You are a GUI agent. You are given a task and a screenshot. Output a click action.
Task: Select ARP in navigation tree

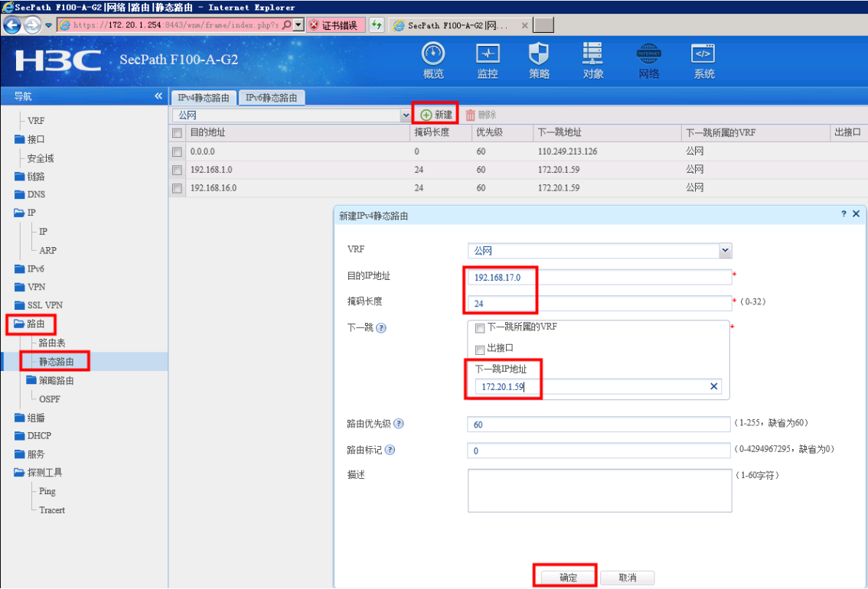[x=47, y=250]
